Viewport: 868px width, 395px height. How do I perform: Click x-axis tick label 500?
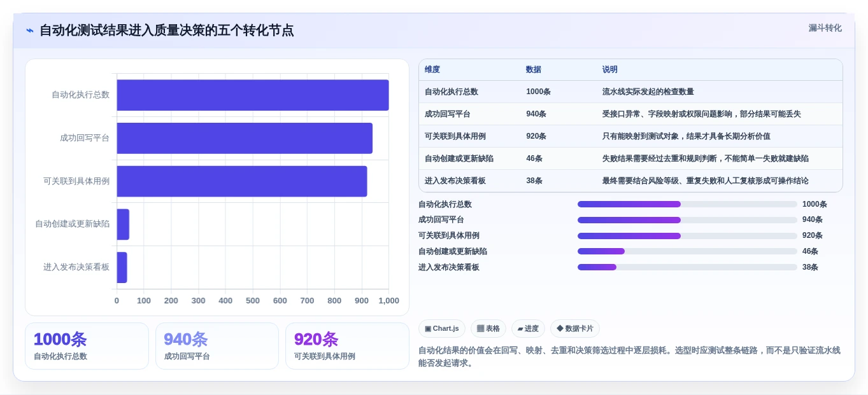pyautogui.click(x=253, y=301)
